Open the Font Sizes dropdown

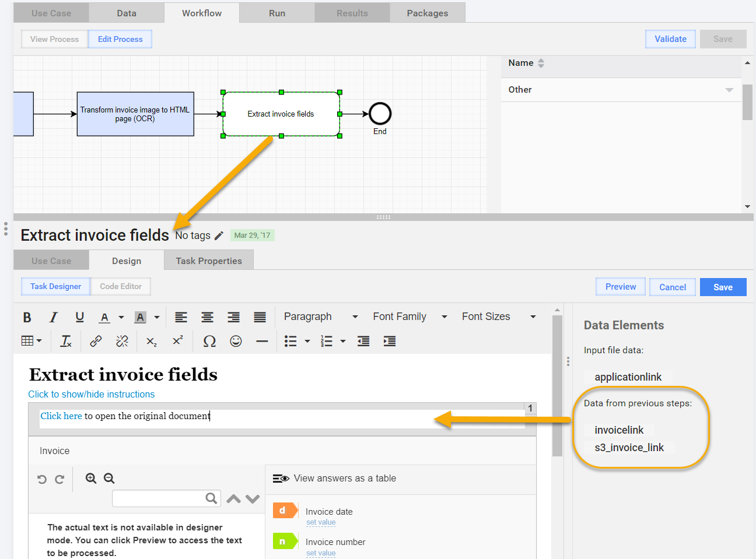pos(499,317)
